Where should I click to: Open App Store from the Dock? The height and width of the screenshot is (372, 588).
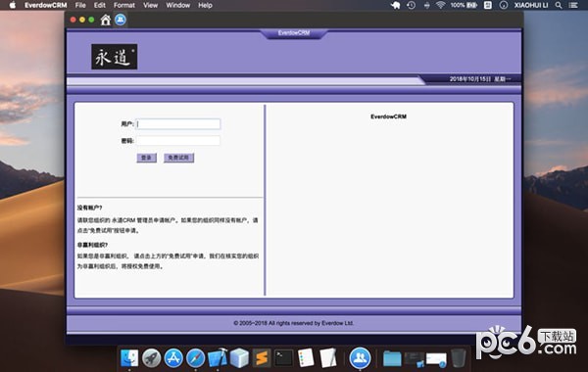coord(173,358)
